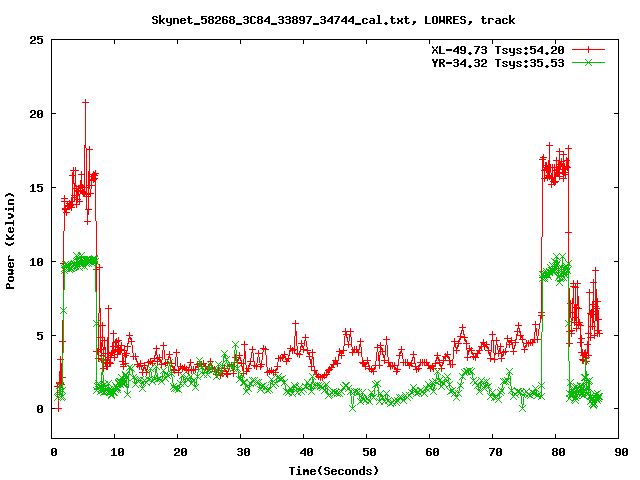Image resolution: width=640 pixels, height=480 pixels.
Task: Click the red peak data point near 21 Kelvin
Action: 85,102
